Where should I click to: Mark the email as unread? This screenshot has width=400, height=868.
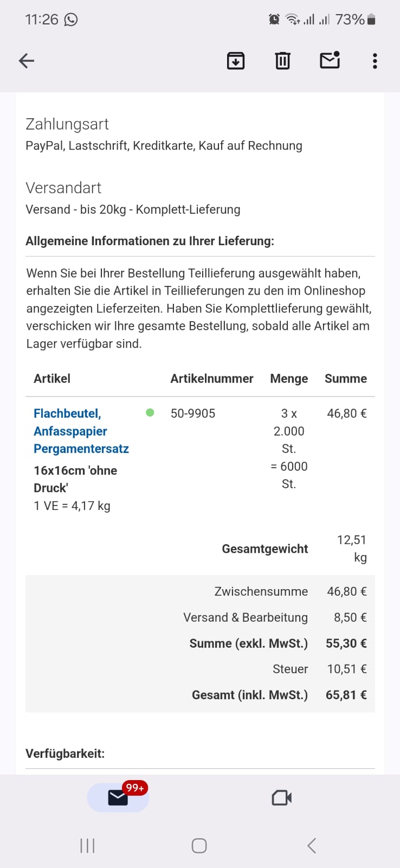click(x=330, y=60)
